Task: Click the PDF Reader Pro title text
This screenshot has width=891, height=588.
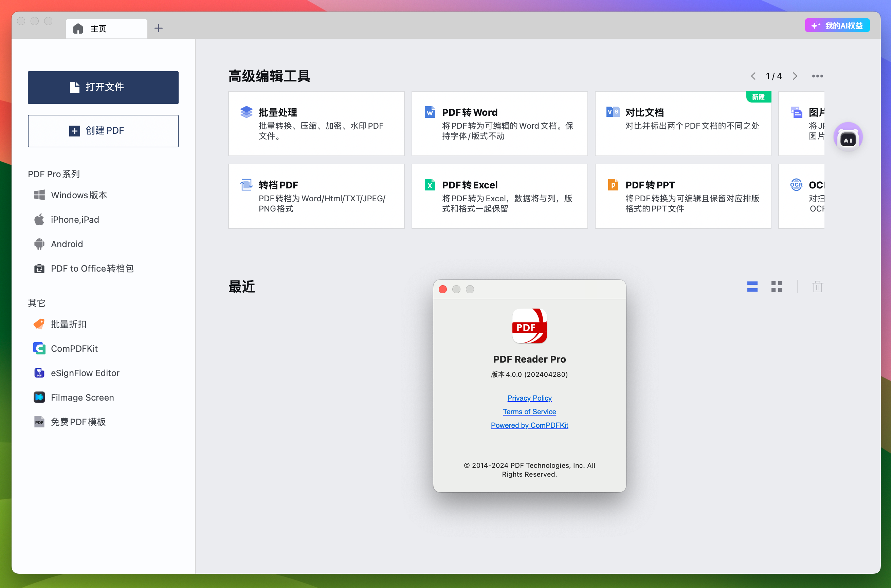Action: (x=529, y=359)
